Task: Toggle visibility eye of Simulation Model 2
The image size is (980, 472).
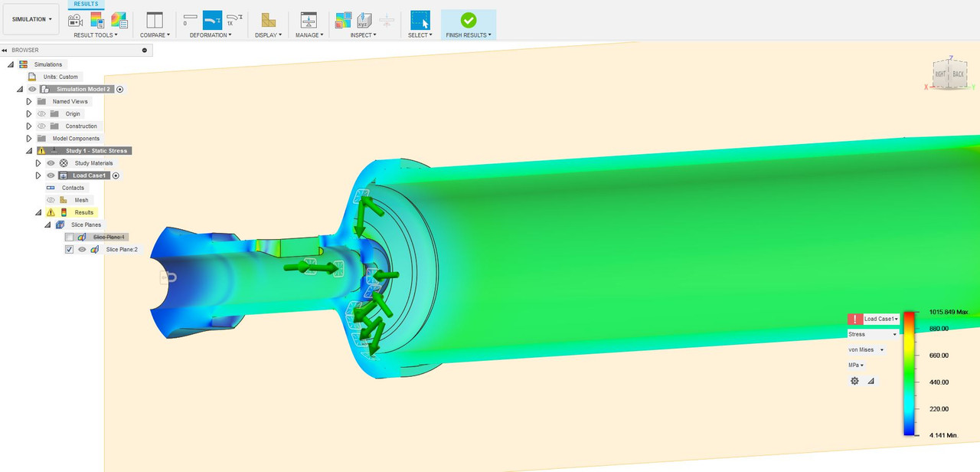Action: 32,89
